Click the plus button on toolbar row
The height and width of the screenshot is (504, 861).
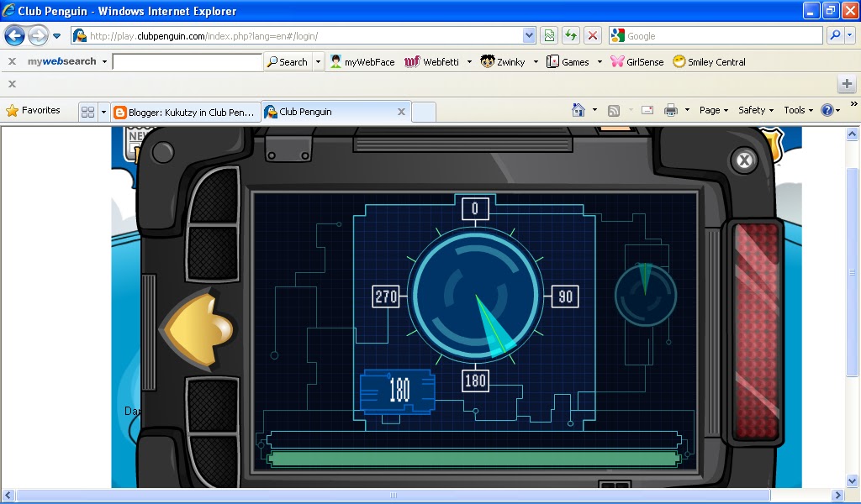coord(847,84)
